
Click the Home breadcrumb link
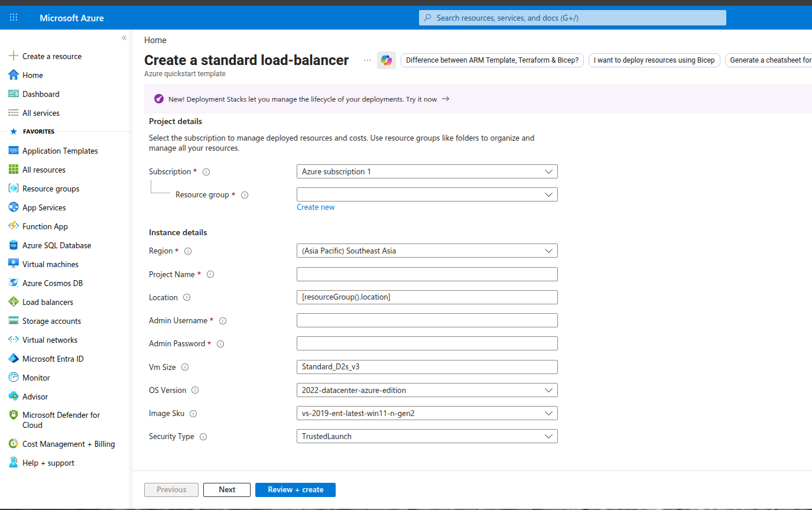coord(155,40)
